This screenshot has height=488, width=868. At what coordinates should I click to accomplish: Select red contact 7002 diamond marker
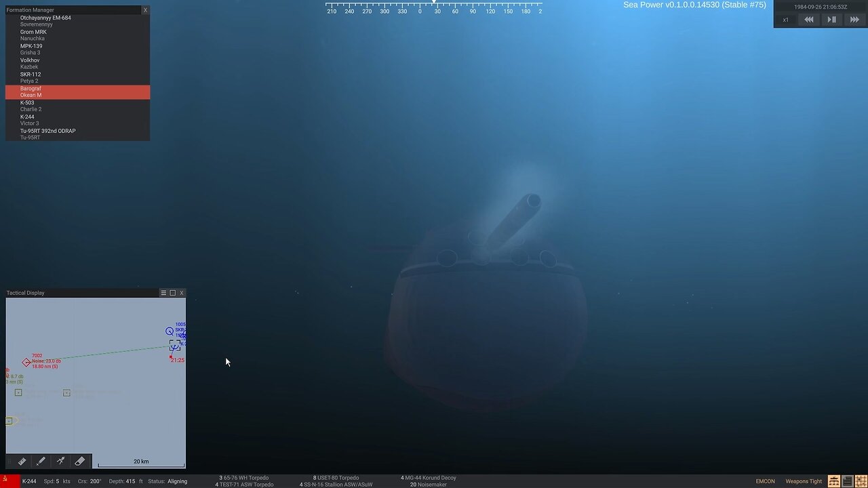click(x=26, y=362)
